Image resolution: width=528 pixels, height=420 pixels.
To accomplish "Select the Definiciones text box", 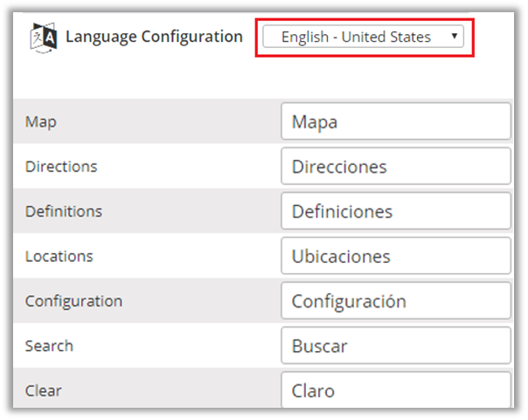I will point(395,211).
